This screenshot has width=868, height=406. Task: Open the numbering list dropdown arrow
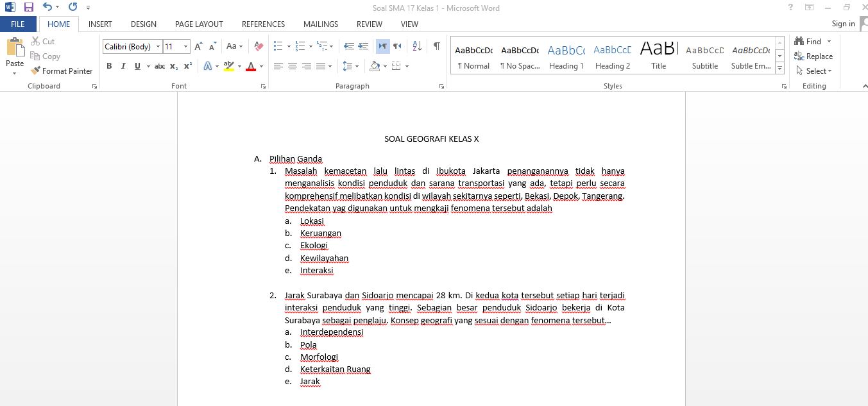tap(311, 47)
